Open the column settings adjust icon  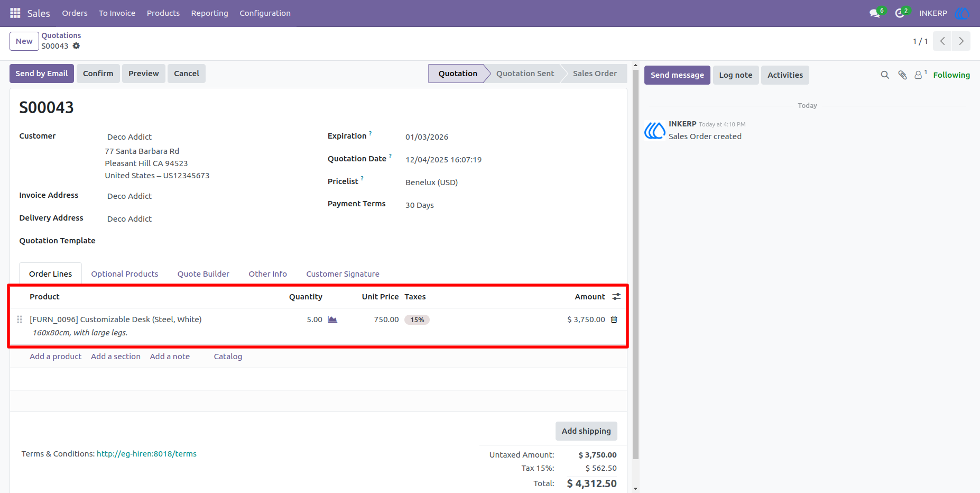[616, 297]
